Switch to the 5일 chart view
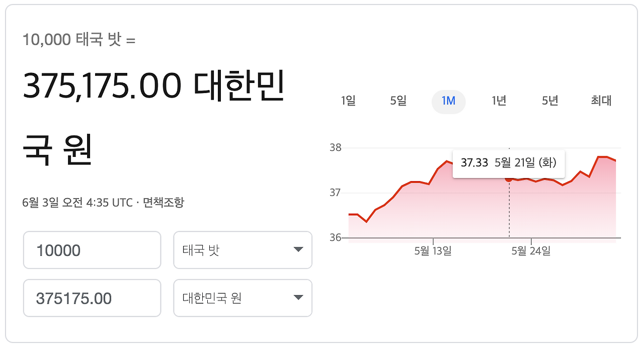 398,101
